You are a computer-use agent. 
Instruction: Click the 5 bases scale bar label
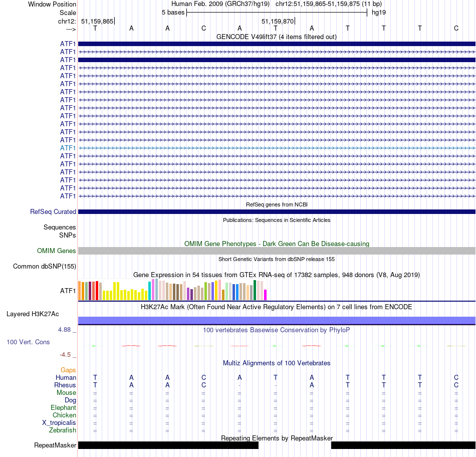(x=173, y=13)
